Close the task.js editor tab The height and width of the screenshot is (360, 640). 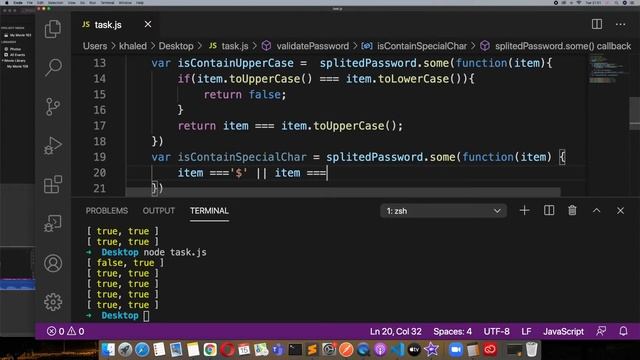[148, 24]
